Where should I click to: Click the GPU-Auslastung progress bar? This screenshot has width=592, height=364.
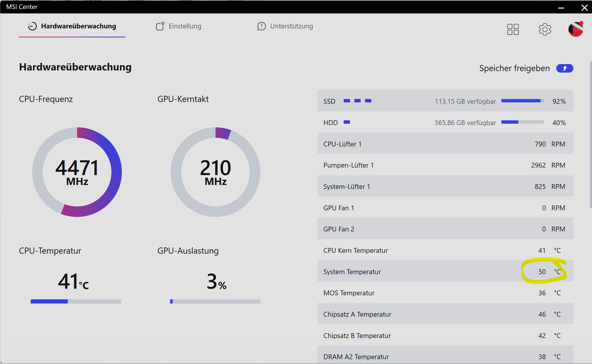pos(215,301)
